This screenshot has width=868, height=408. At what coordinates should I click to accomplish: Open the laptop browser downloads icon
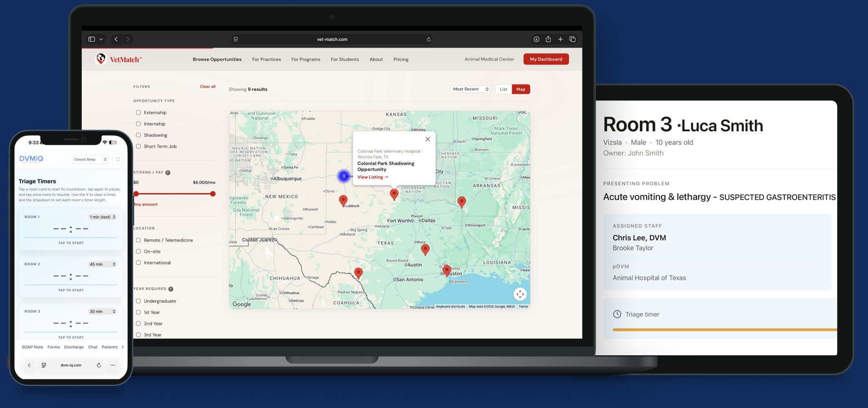click(536, 39)
